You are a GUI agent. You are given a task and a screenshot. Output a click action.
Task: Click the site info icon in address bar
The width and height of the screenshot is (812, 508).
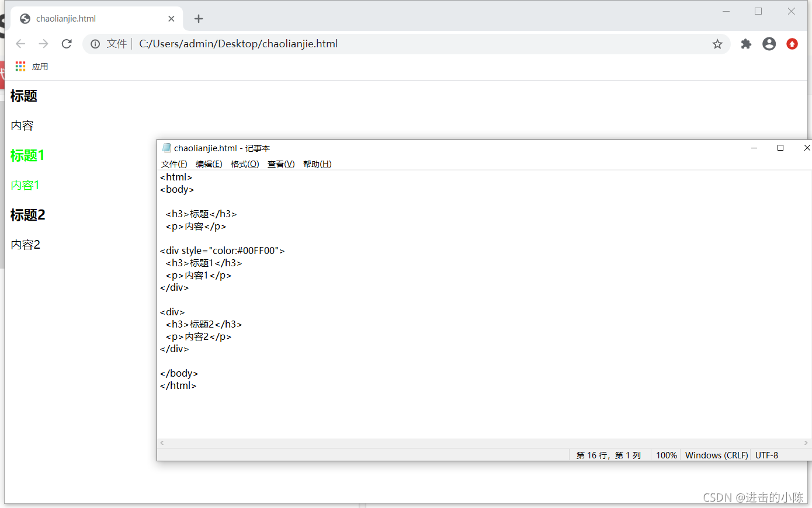(95, 44)
